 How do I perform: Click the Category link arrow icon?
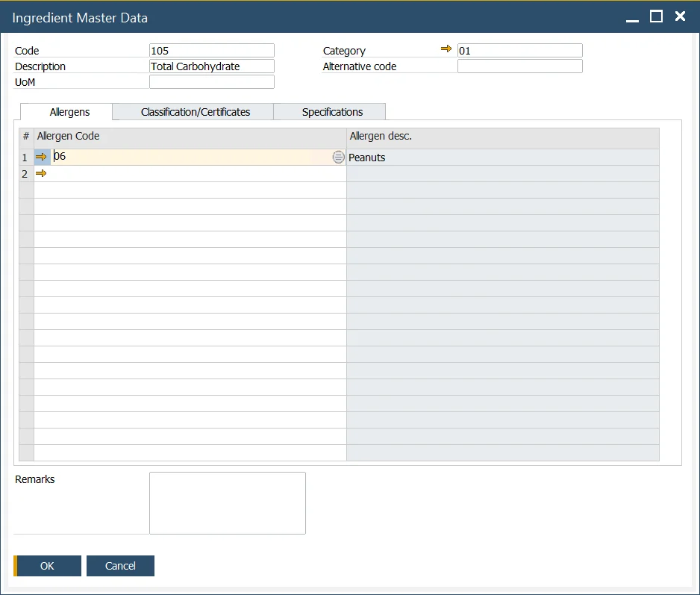446,49
